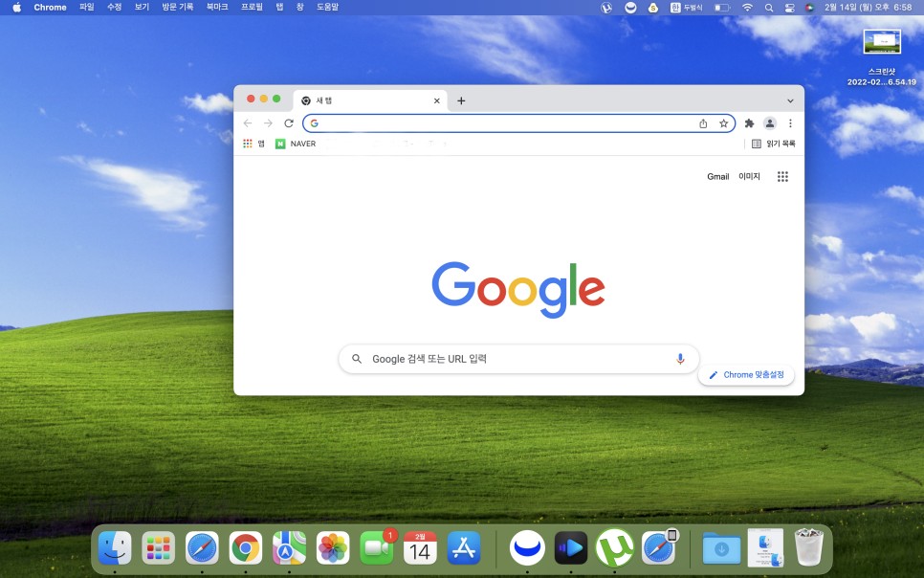The height and width of the screenshot is (578, 924).
Task: Open the extensions puzzle icon
Action: pyautogui.click(x=750, y=123)
